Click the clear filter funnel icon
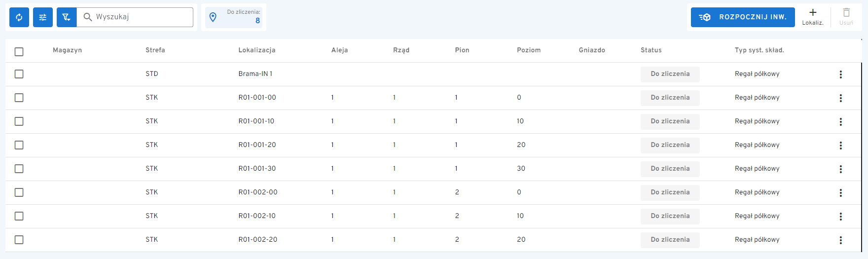This screenshot has width=868, height=259. [67, 17]
